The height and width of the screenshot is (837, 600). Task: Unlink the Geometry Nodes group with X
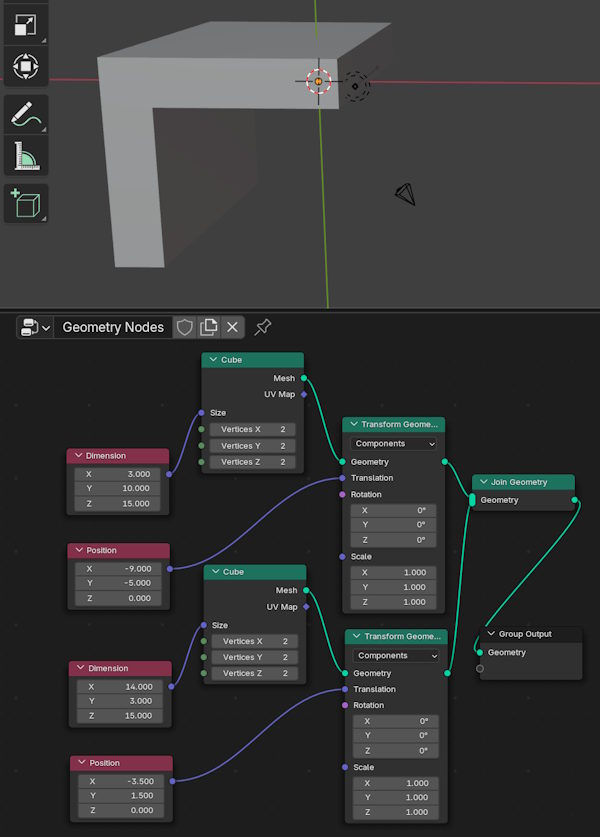pos(232,327)
